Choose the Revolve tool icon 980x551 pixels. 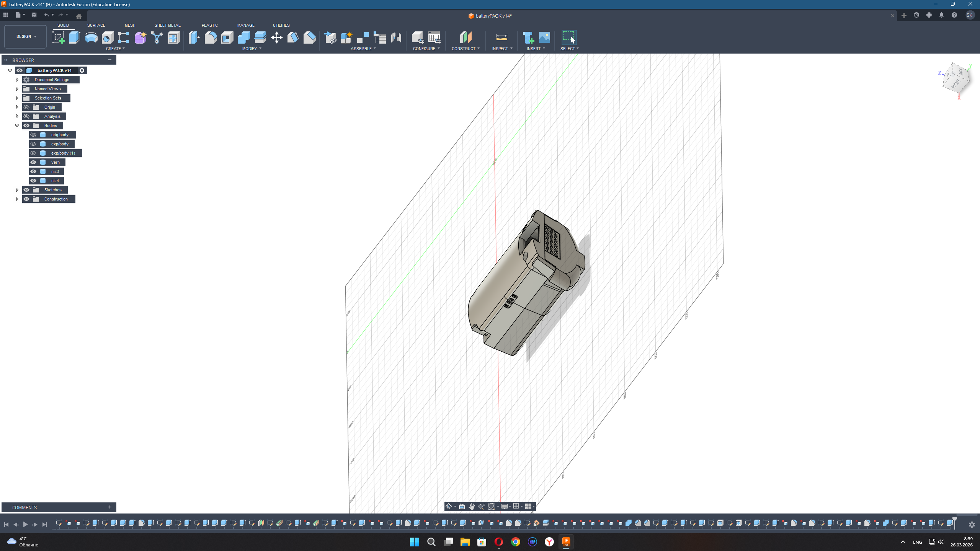click(91, 37)
